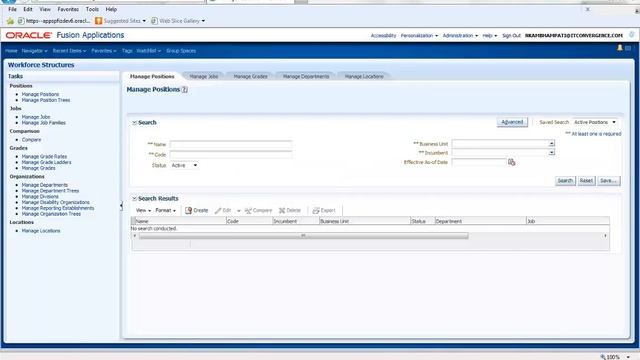Switch to the Manage Jobs tab
The height and width of the screenshot is (360, 640).
(x=204, y=76)
